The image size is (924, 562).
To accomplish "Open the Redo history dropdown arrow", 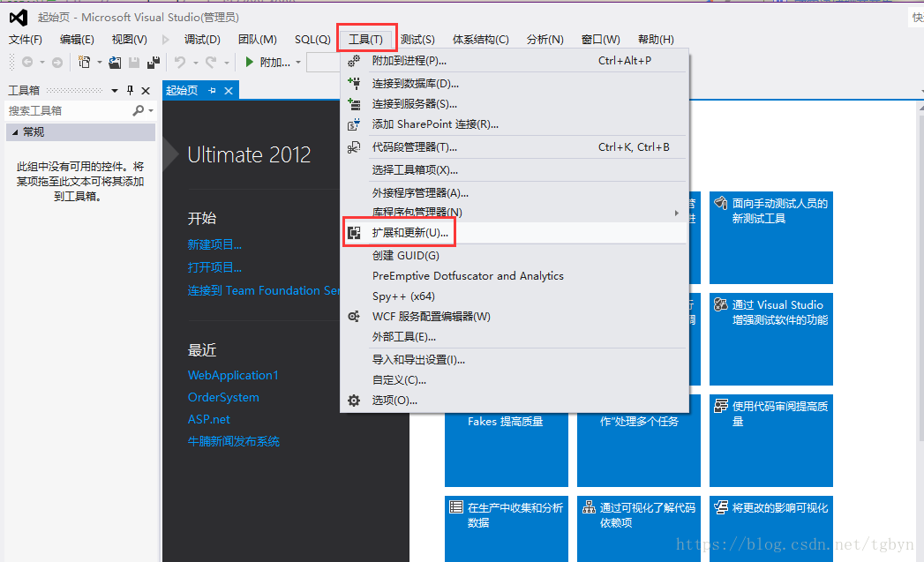I will click(226, 62).
